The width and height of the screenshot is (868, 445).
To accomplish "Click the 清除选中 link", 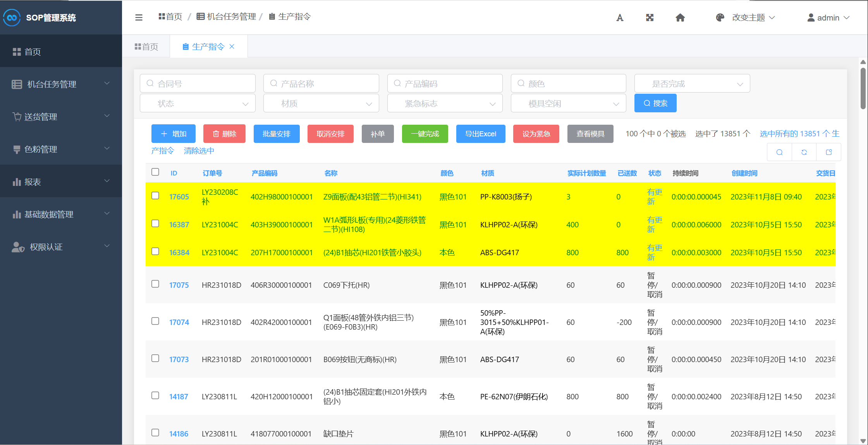I will click(199, 151).
